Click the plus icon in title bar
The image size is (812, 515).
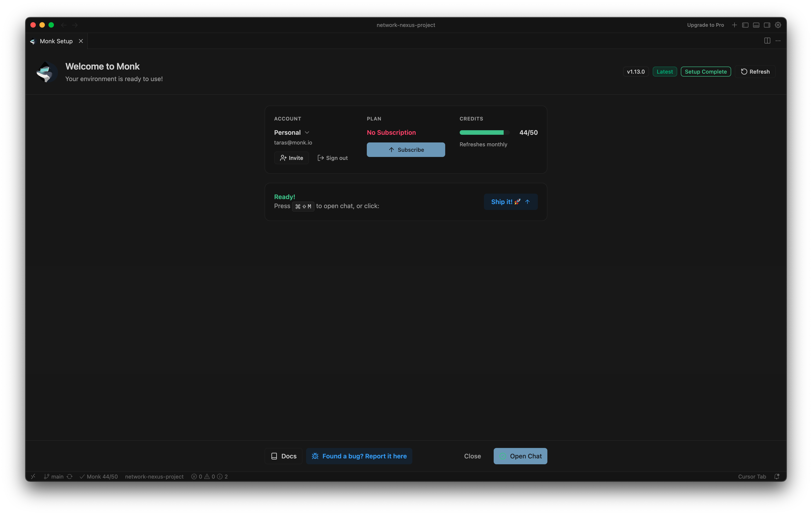(x=735, y=25)
